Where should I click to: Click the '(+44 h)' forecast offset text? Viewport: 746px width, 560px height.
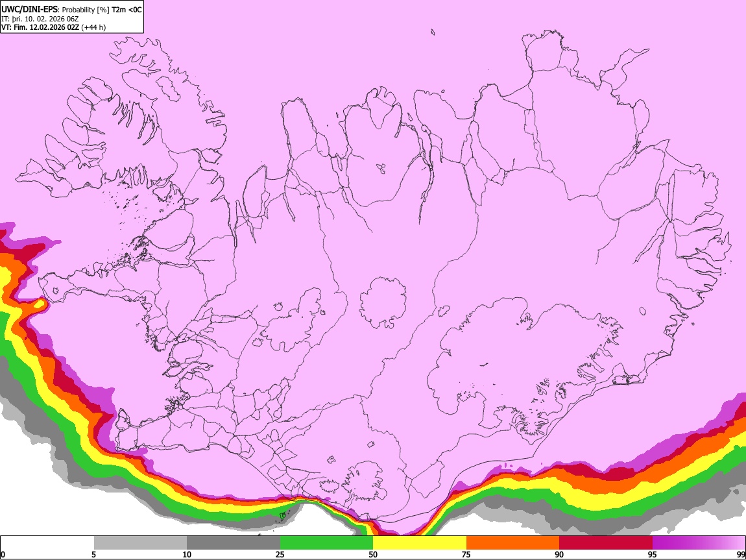pyautogui.click(x=93, y=27)
